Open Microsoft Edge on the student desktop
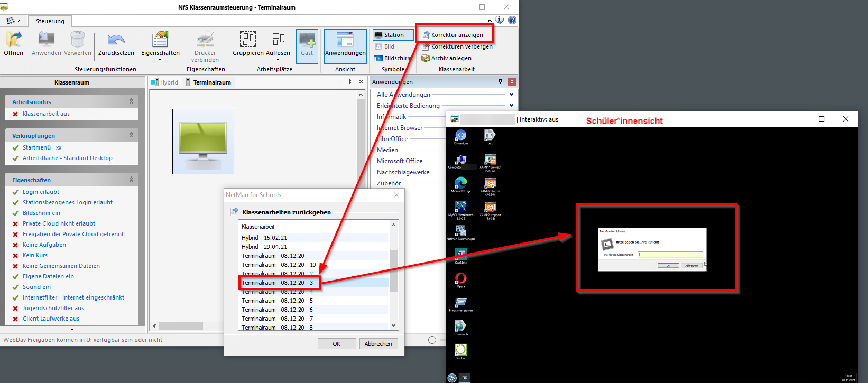The image size is (868, 383). tap(460, 185)
